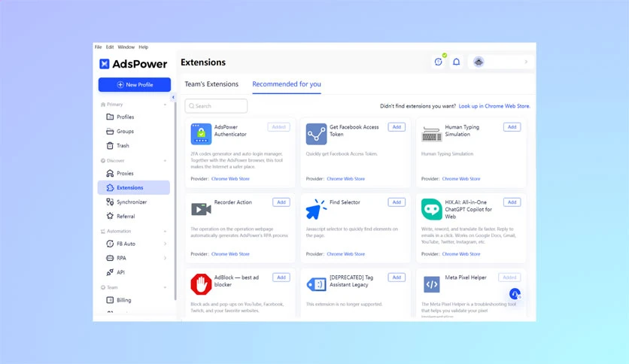Focus the extensions Search field

coord(216,106)
